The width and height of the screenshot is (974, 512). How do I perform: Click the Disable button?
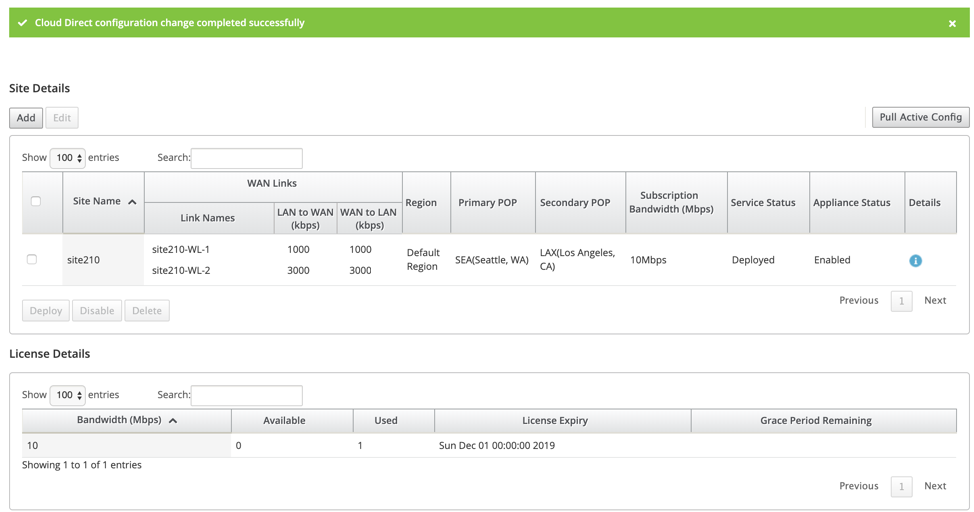(97, 311)
